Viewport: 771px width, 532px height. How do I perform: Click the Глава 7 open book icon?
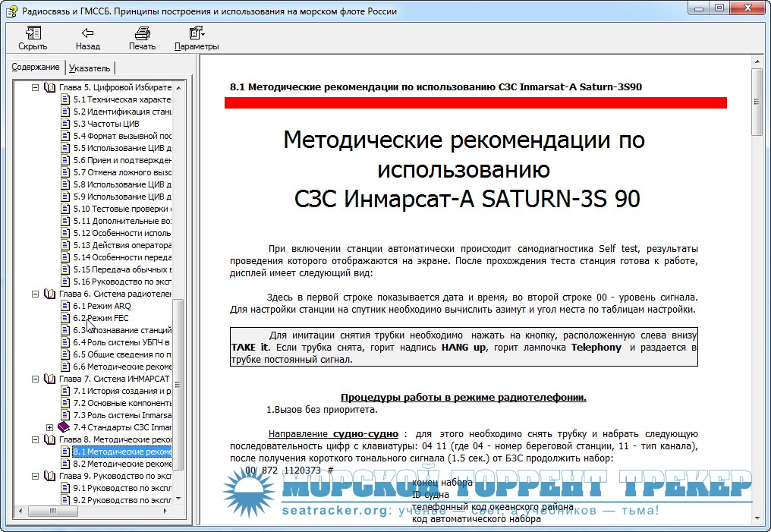point(49,379)
